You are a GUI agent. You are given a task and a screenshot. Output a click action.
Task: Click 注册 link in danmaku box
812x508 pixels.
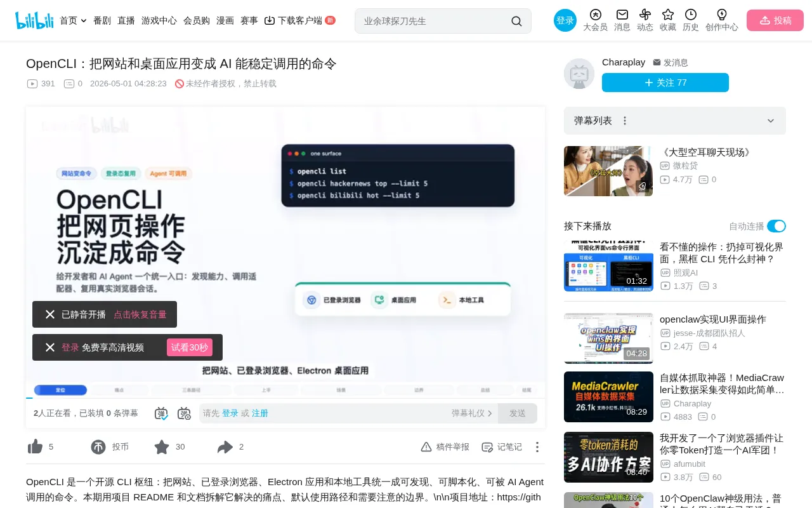pyautogui.click(x=260, y=413)
